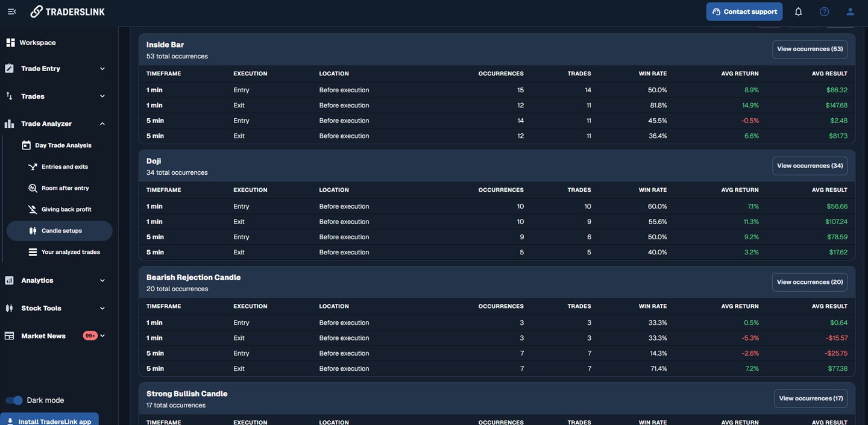Click the Stock Tools candlestick icon
868x425 pixels.
coord(9,308)
